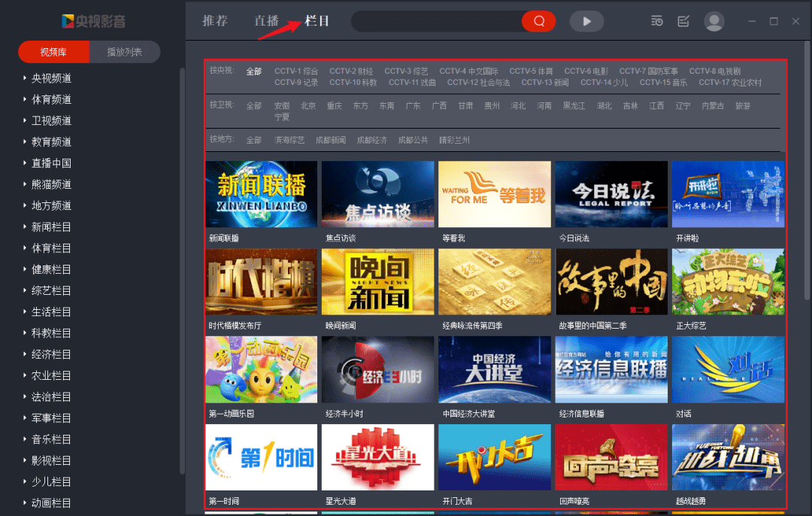
Task: Choose 全部 in the 按卫视 filter row
Action: click(254, 106)
